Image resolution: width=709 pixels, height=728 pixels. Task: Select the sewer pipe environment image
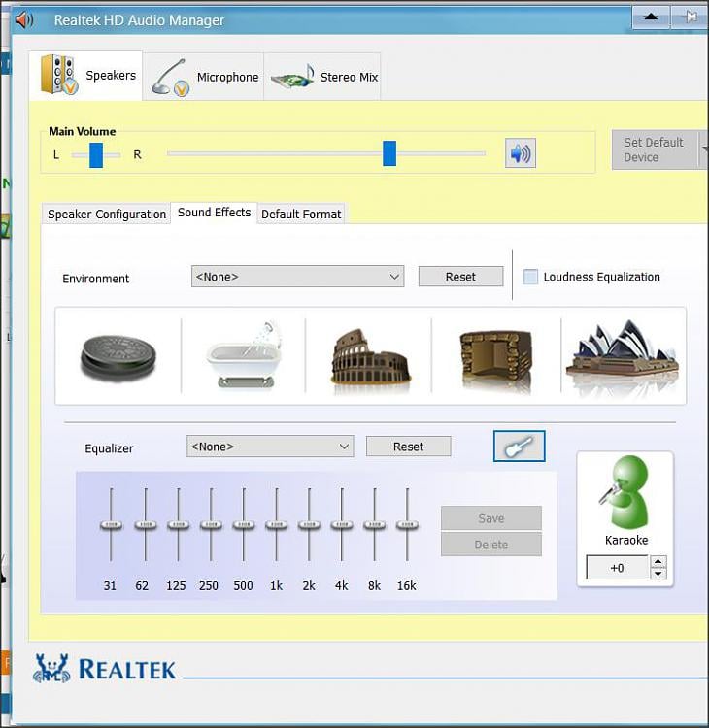tap(118, 358)
